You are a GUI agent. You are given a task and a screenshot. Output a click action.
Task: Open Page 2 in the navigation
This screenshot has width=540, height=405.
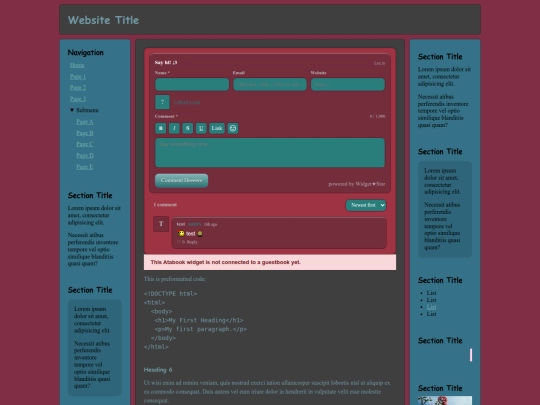pos(78,87)
